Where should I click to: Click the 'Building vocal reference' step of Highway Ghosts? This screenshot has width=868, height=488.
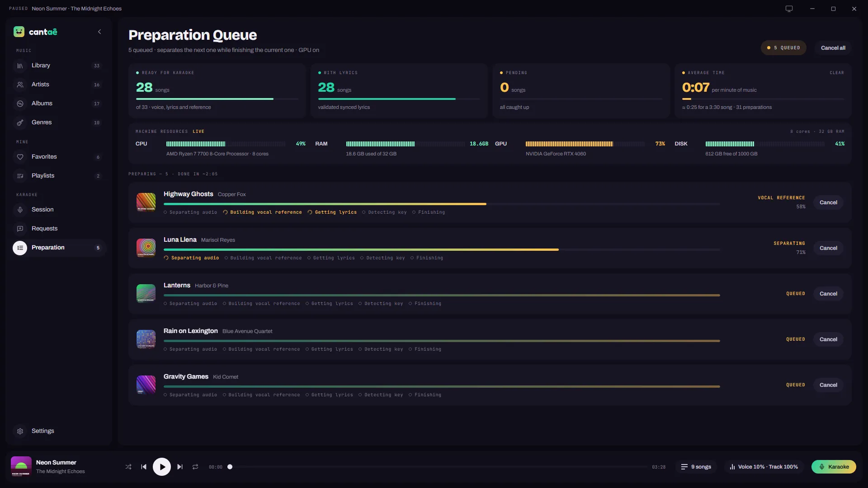pyautogui.click(x=262, y=212)
